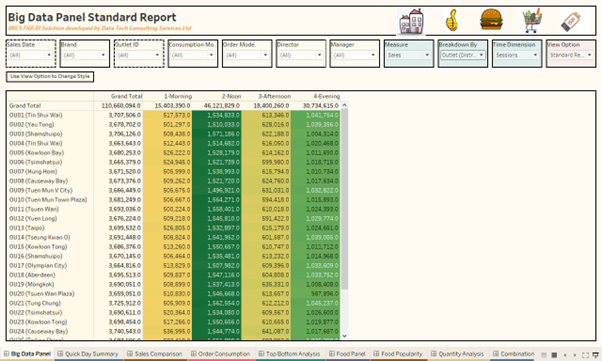602x361 pixels.
Task: Switch to the Food Popularity tab
Action: (x=398, y=354)
